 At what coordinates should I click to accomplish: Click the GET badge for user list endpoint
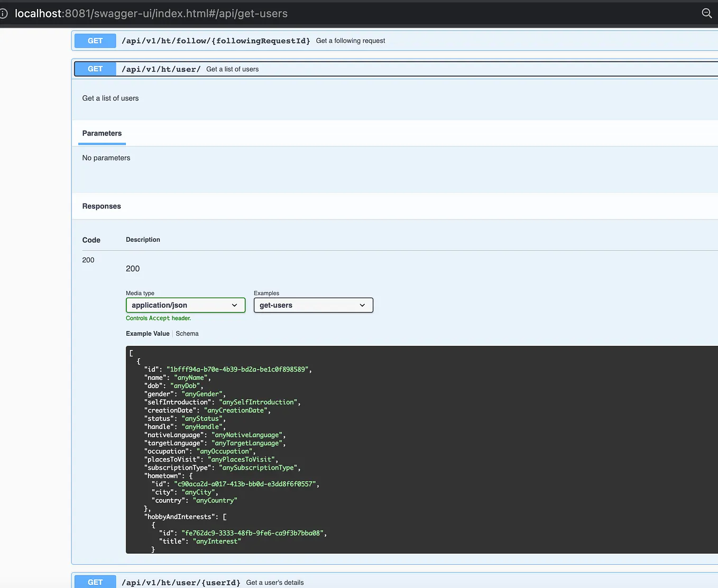point(95,69)
